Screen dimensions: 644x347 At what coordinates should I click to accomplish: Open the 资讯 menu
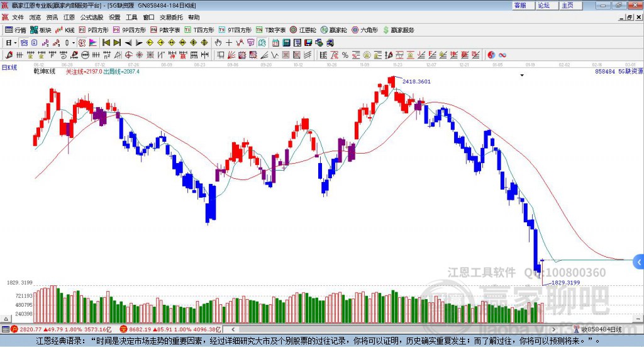[x=52, y=17]
